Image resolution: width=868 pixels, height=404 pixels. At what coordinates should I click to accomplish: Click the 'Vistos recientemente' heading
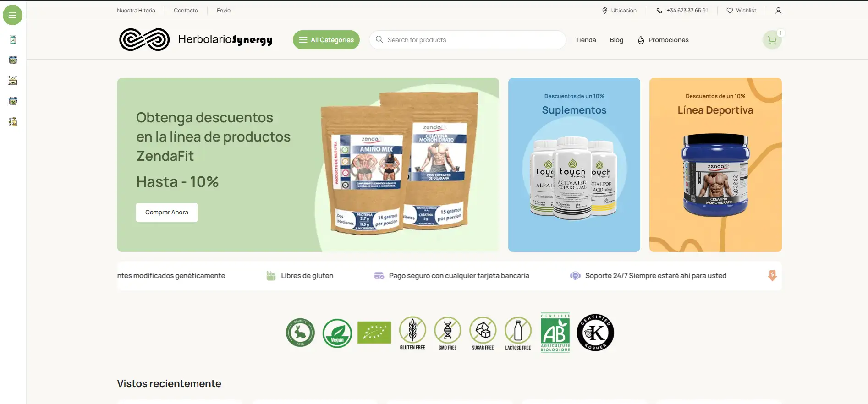[x=169, y=384]
